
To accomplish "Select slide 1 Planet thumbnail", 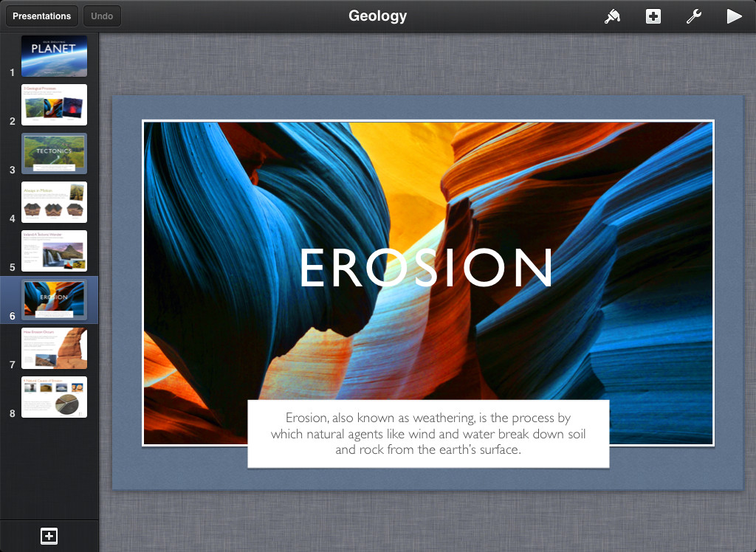I will point(54,56).
